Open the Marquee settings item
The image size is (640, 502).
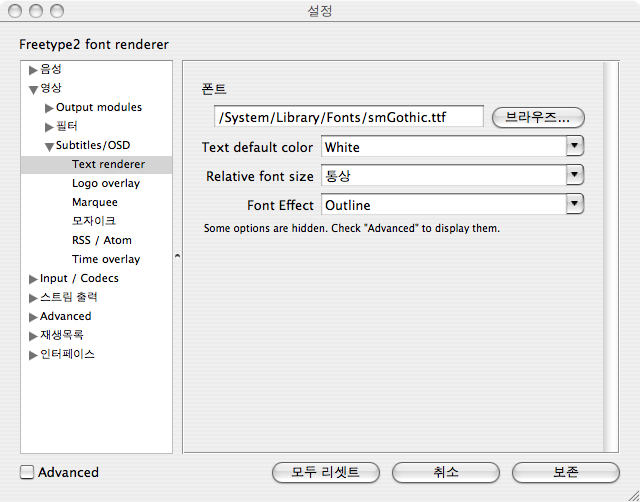pos(95,202)
